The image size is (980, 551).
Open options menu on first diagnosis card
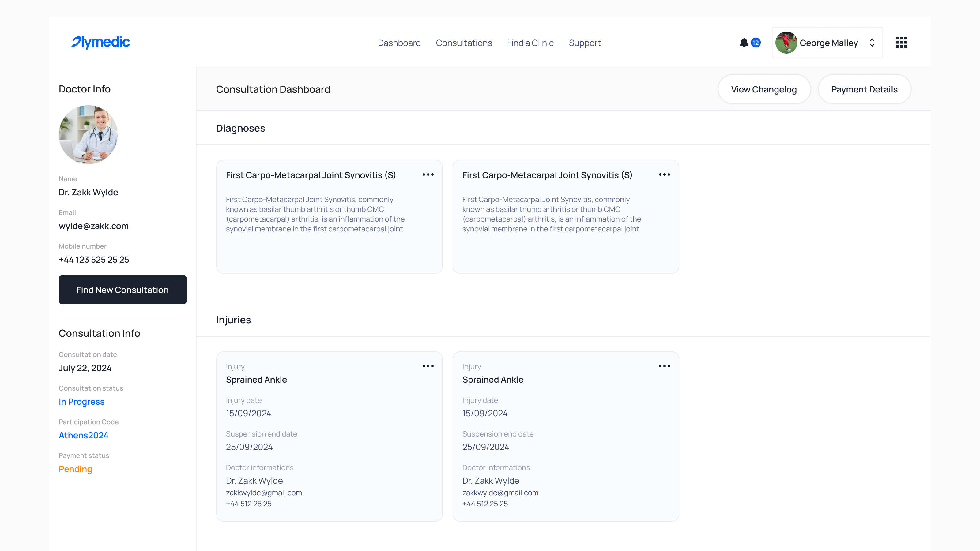click(428, 174)
